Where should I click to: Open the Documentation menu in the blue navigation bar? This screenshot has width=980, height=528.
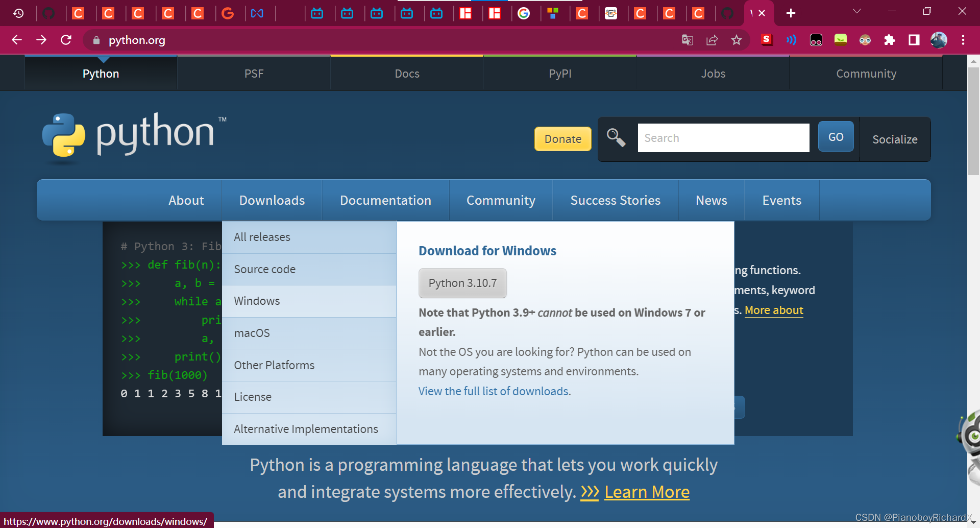click(385, 200)
